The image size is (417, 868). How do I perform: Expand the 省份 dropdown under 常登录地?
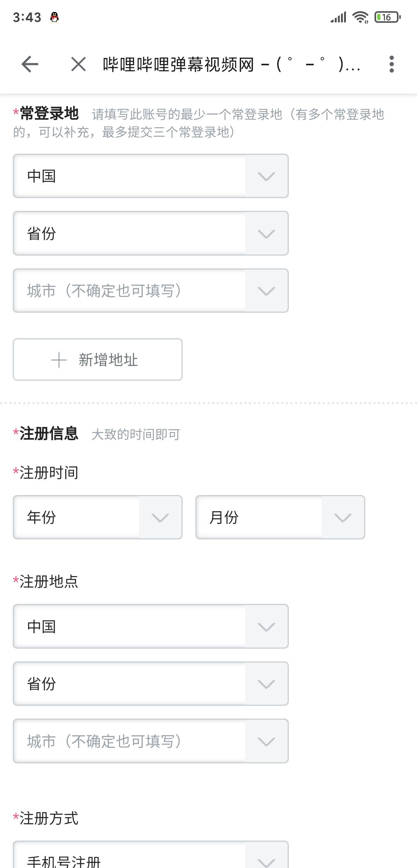coord(151,233)
